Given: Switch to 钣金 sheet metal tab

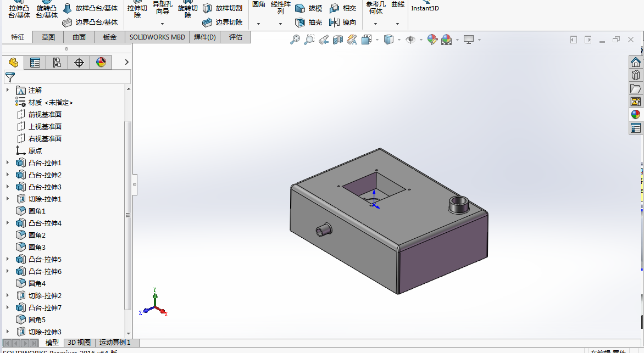Looking at the screenshot, I should (x=110, y=37).
